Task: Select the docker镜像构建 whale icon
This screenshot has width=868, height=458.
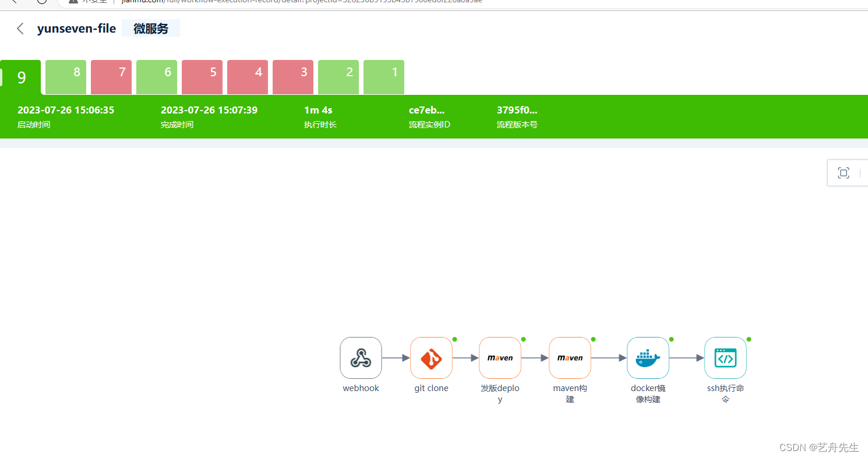Action: (x=648, y=358)
